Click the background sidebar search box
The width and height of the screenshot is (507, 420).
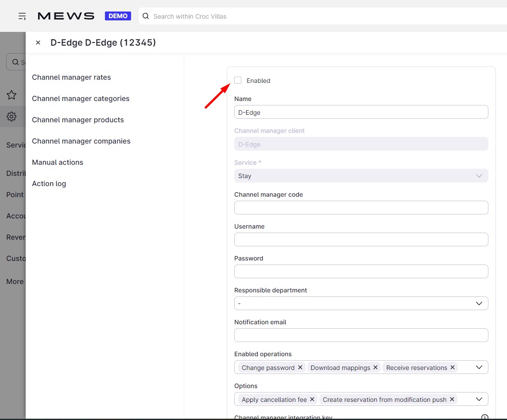[x=16, y=62]
